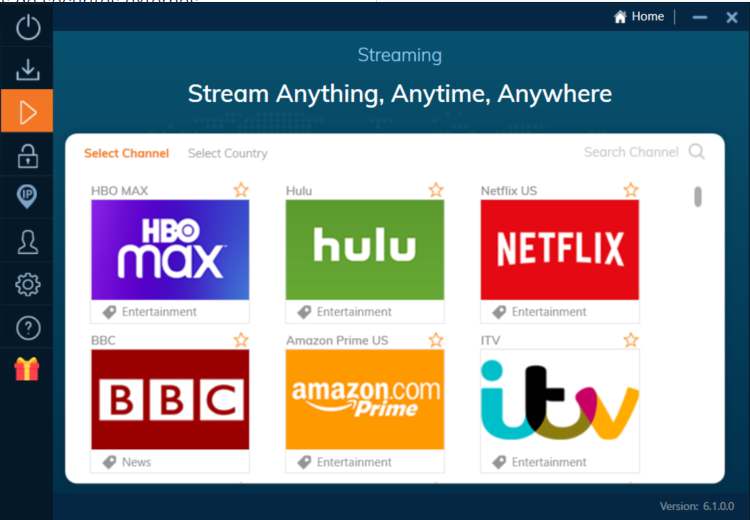Open the download section icon in sidebar
The width and height of the screenshot is (750, 520).
[x=28, y=69]
